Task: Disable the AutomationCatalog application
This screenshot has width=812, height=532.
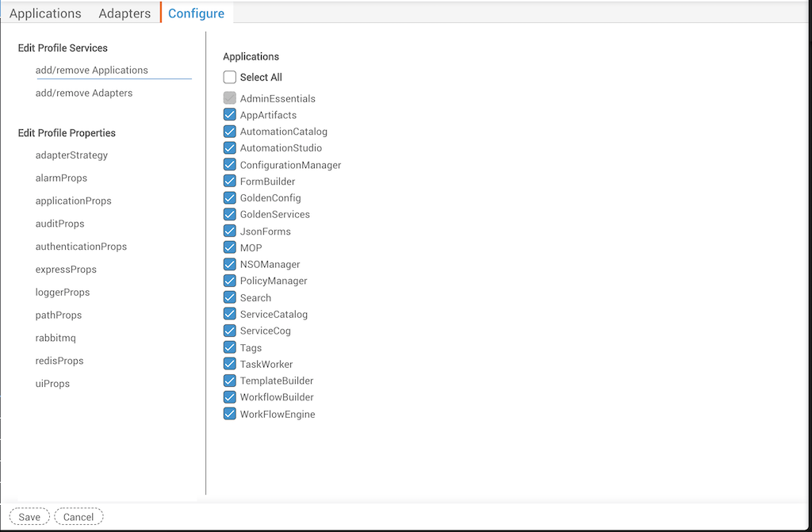Action: (230, 132)
